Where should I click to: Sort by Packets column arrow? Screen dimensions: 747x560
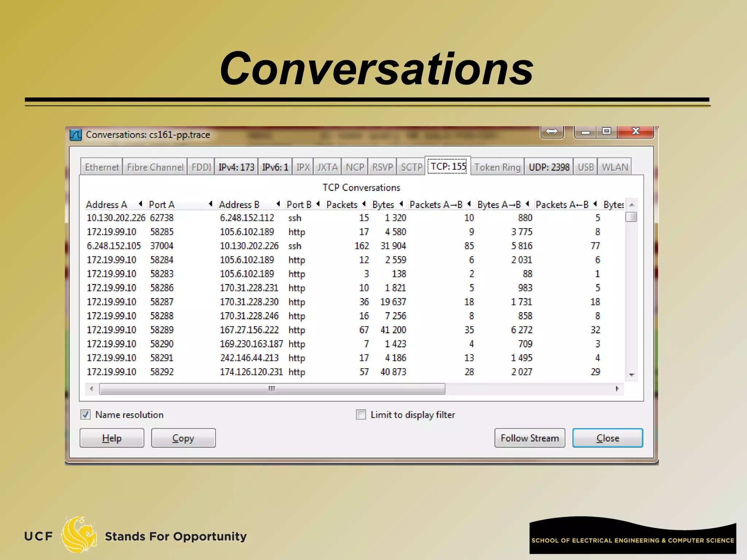point(364,204)
